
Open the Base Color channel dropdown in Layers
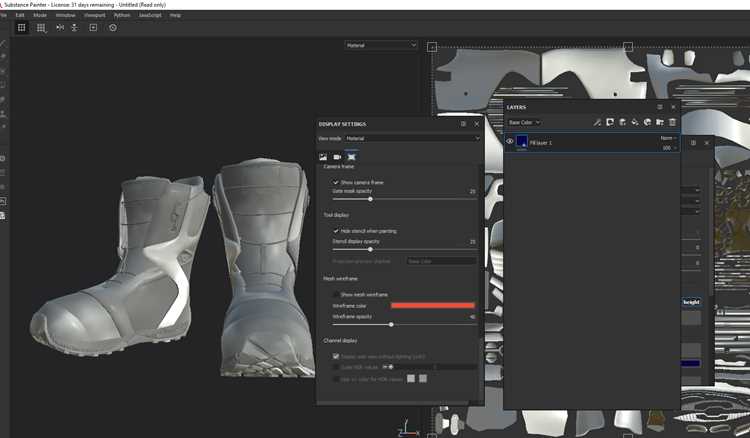pos(524,122)
